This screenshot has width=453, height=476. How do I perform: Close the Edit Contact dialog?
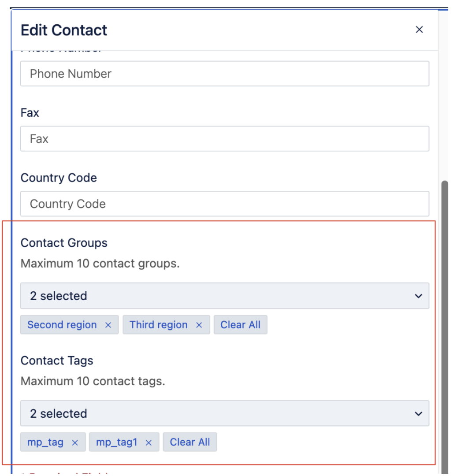(419, 30)
